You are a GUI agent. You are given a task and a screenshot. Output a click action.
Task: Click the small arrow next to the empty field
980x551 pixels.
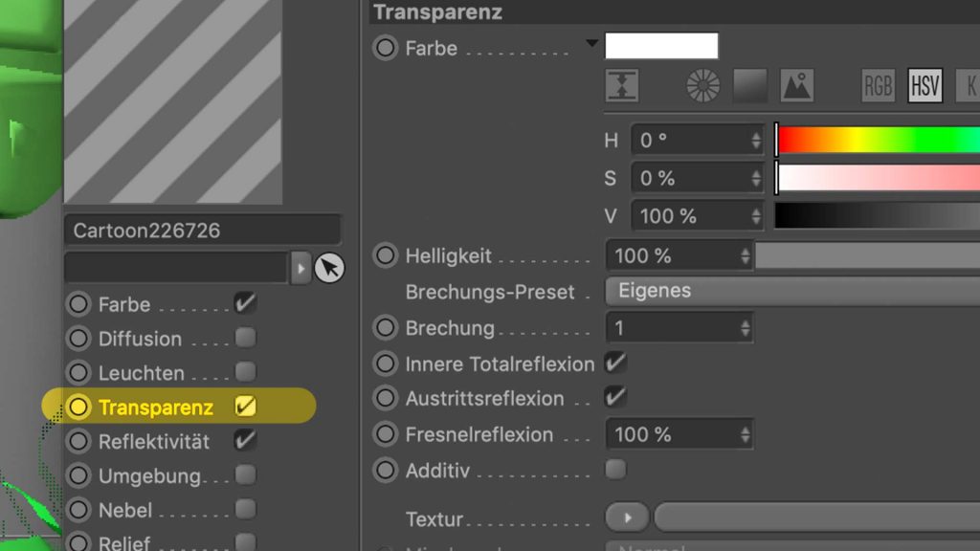click(301, 269)
